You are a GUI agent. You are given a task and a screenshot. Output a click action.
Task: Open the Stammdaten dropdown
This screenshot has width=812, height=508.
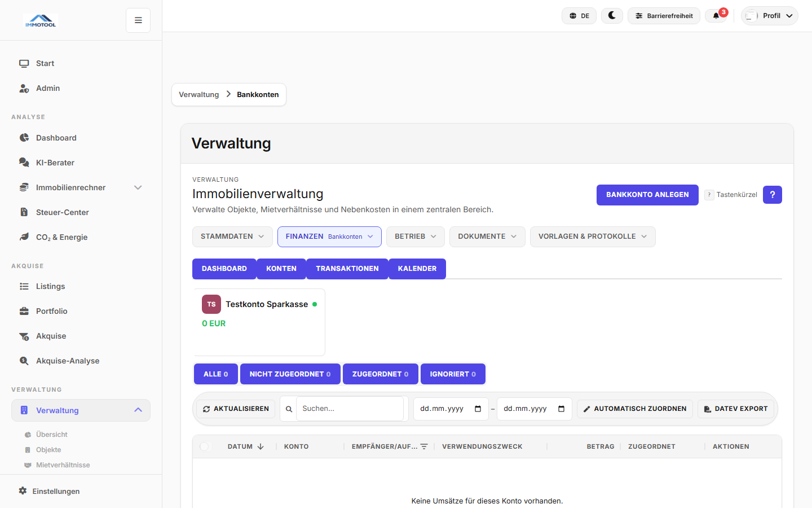tap(232, 237)
